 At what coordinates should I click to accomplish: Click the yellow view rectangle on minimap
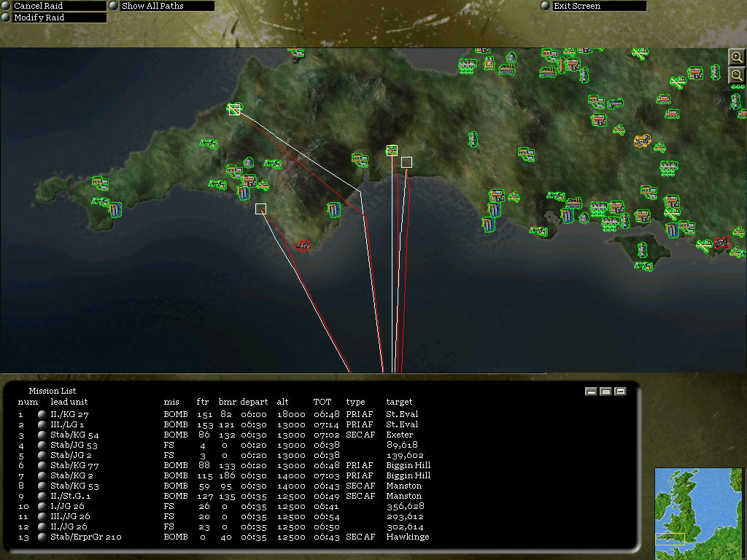670,539
